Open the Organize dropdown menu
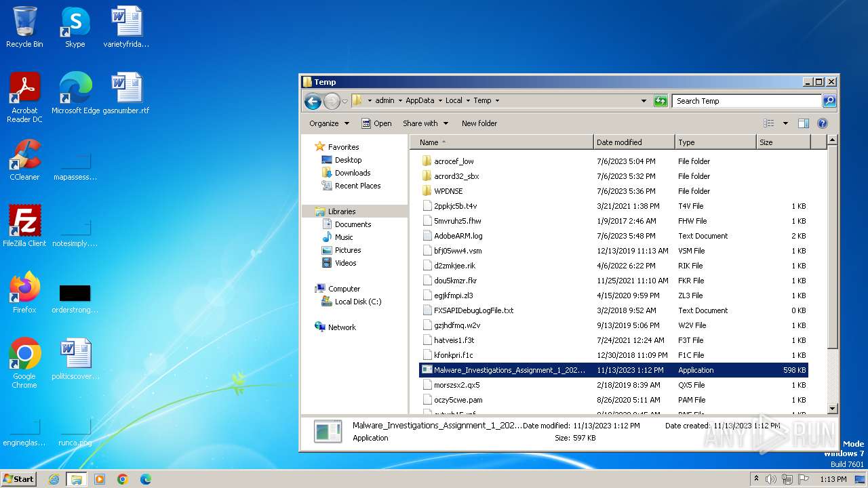 (329, 123)
